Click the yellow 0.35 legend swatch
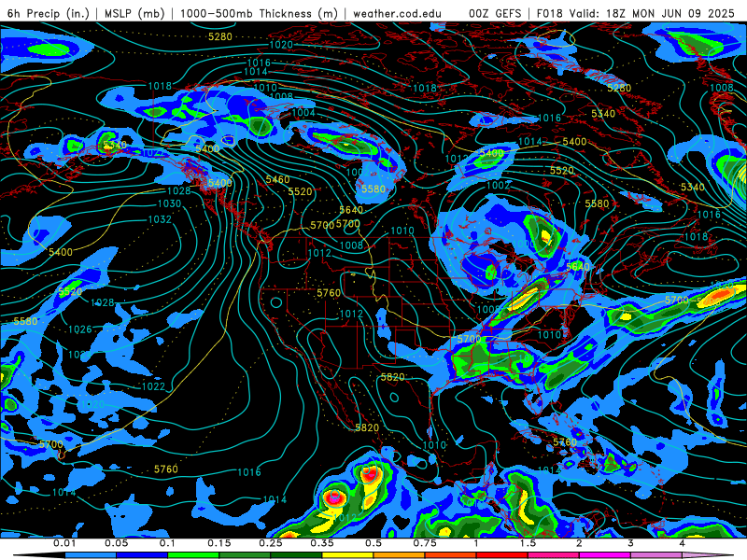 click(x=347, y=555)
